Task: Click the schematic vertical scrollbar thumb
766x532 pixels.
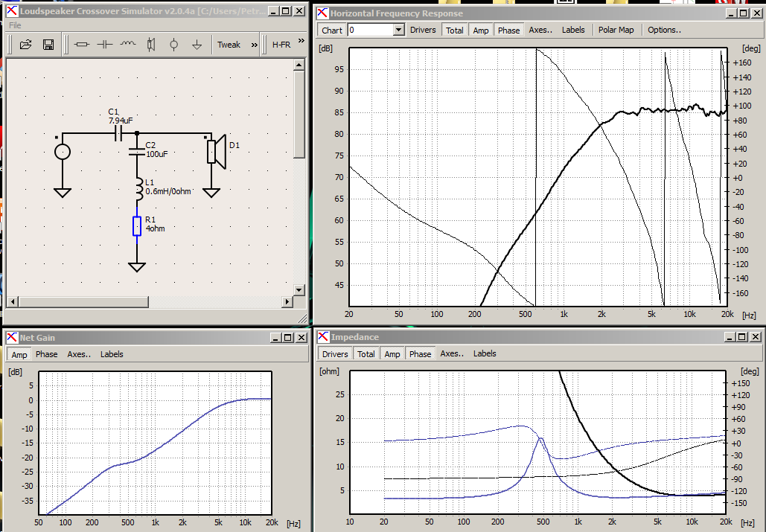Action: pos(299,114)
